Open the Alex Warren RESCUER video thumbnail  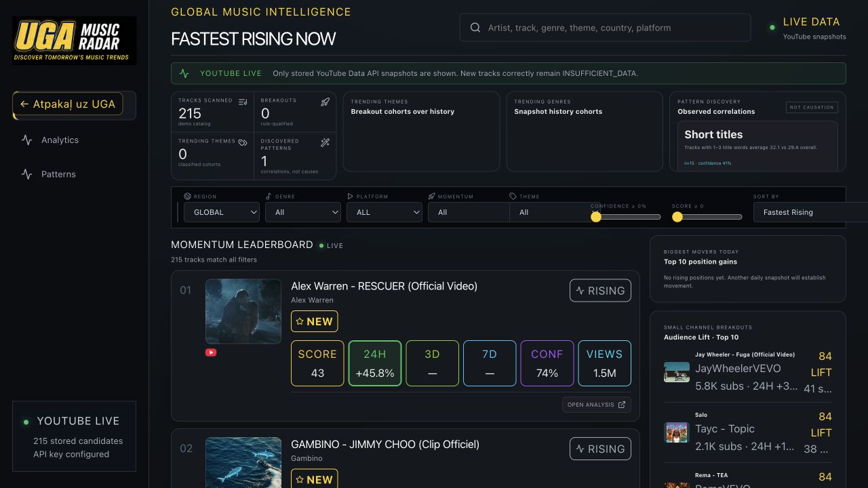coord(243,311)
